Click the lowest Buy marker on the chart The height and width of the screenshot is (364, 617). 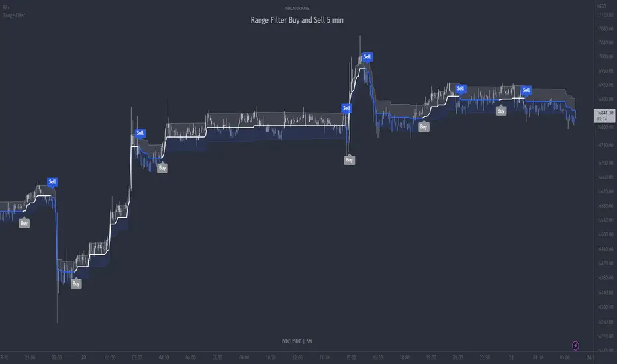pyautogui.click(x=76, y=283)
